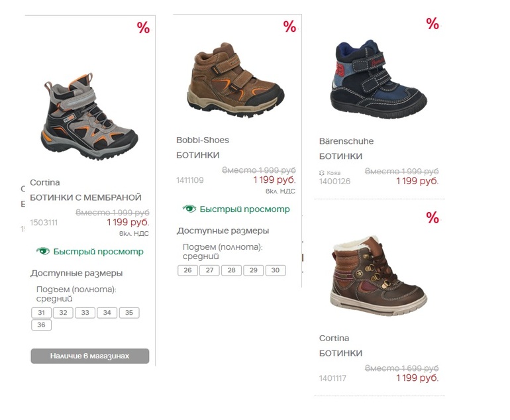
Task: Select size 36 for Cortina boots
Action: click(41, 325)
